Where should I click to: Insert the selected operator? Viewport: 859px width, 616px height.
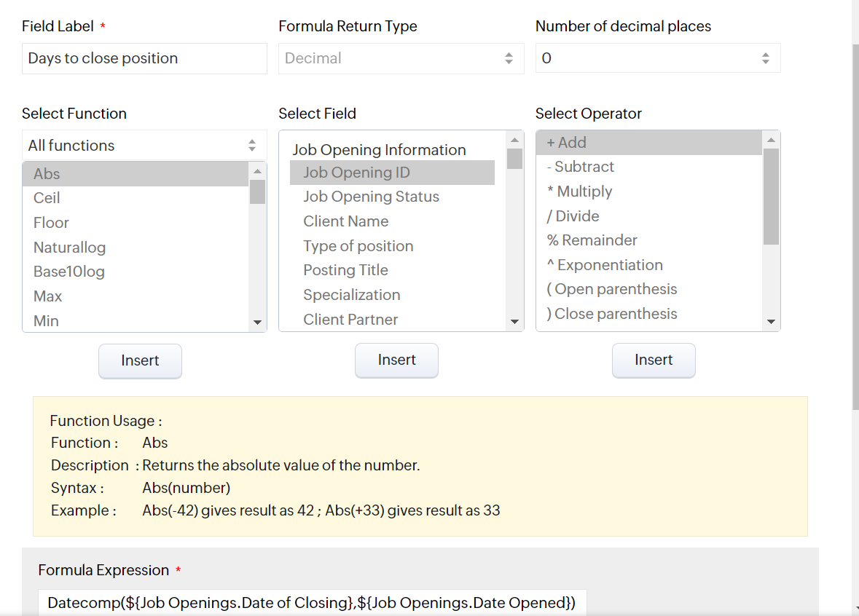[654, 360]
